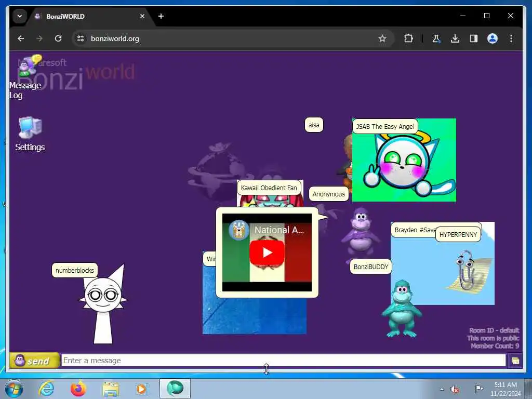532x399 pixels.
Task: Click the browser forward arrow
Action: point(39,38)
